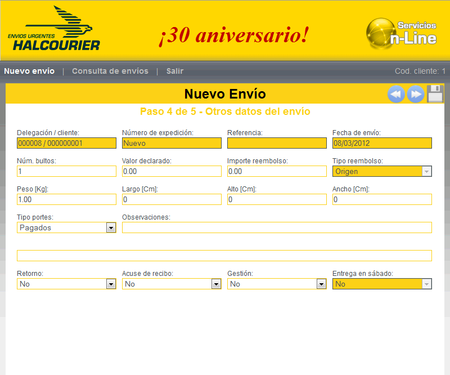This screenshot has width=450, height=375.
Task: Open Consulta de envíos menu
Action: pos(110,71)
